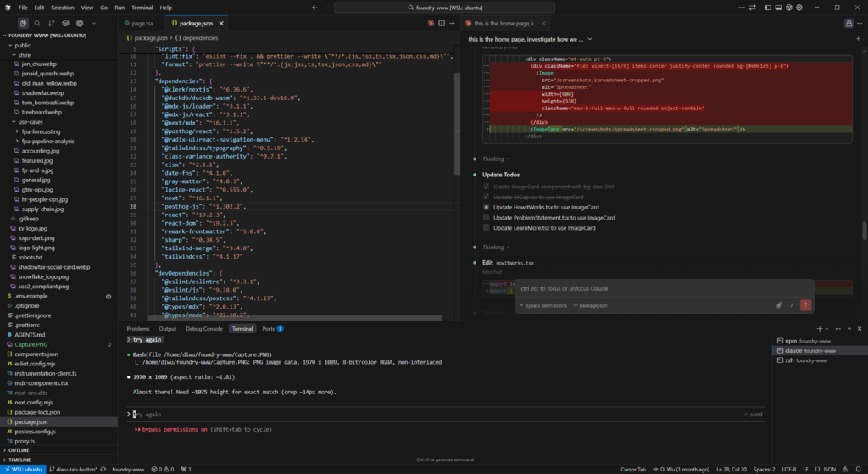Viewport: 868px width, 474px height.
Task: Focus the Claude message input field
Action: pos(665,288)
